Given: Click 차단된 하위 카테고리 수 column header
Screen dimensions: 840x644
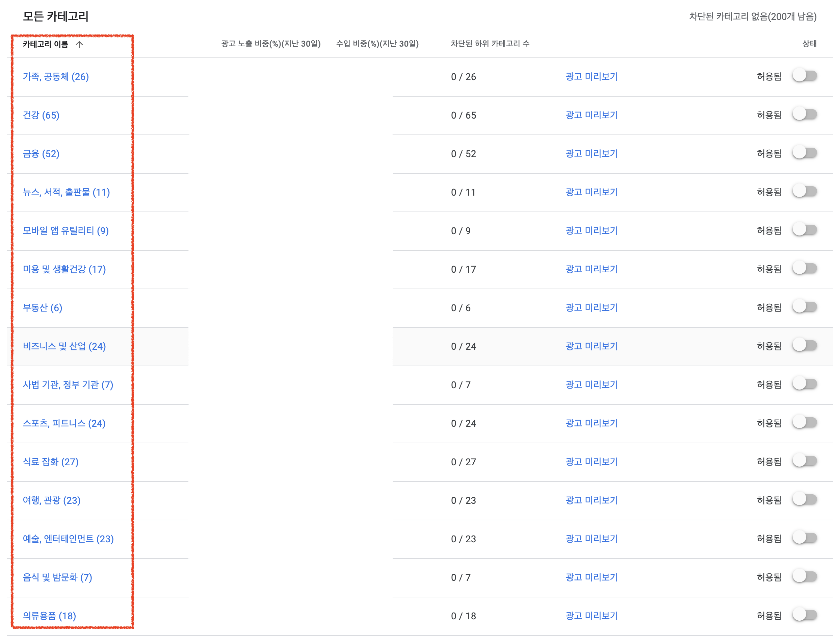Looking at the screenshot, I should tap(490, 44).
